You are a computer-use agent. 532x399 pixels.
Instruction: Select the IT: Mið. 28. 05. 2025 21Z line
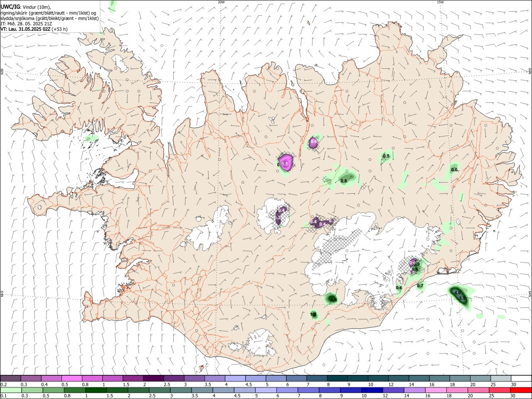pos(26,24)
